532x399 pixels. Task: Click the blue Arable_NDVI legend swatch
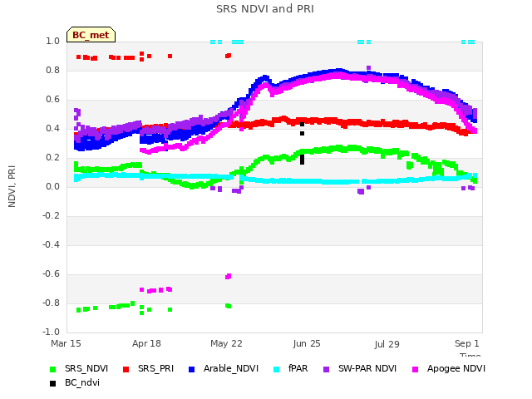(x=192, y=369)
